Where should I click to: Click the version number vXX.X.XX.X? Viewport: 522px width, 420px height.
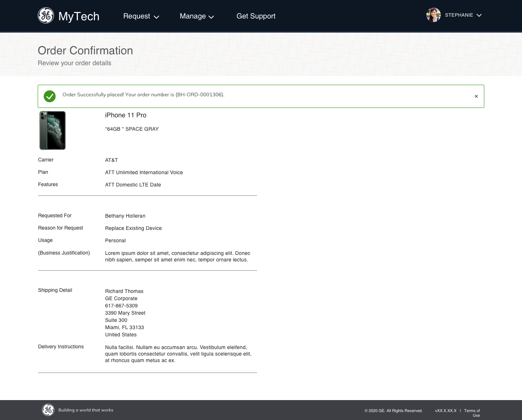pos(446,411)
